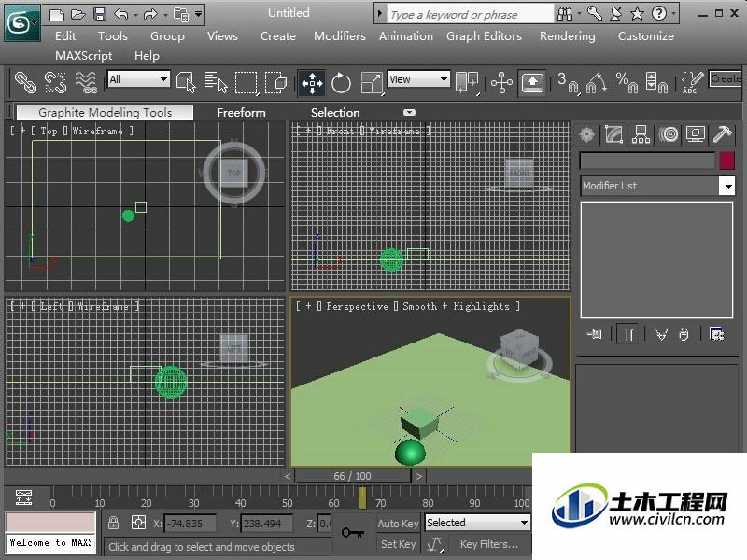Click the large Set Keys key button

pyautogui.click(x=353, y=532)
